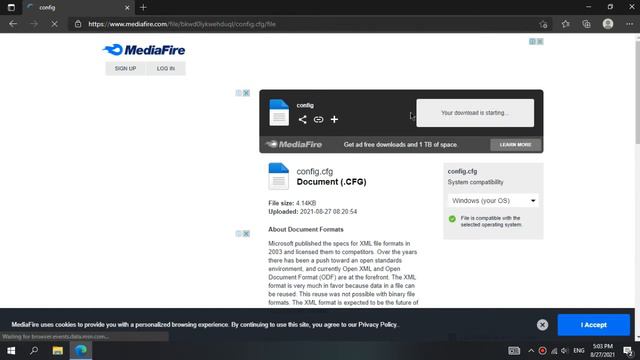Open Windows Start menu

(x=11, y=351)
